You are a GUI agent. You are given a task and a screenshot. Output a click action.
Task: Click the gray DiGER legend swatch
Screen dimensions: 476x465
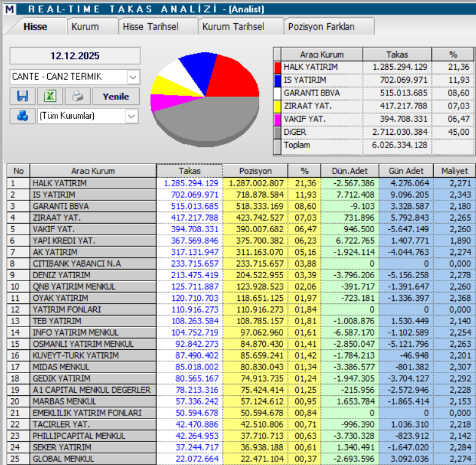278,133
